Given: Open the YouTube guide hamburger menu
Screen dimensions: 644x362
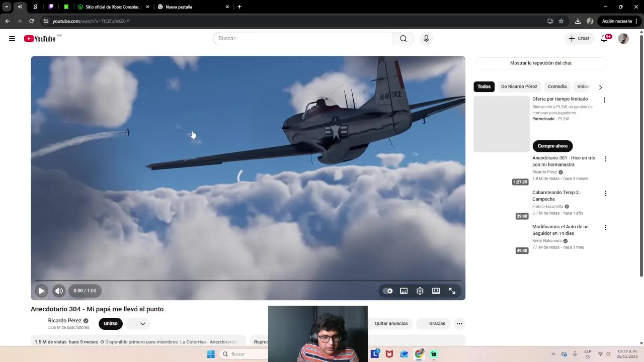Looking at the screenshot, I should point(12,39).
